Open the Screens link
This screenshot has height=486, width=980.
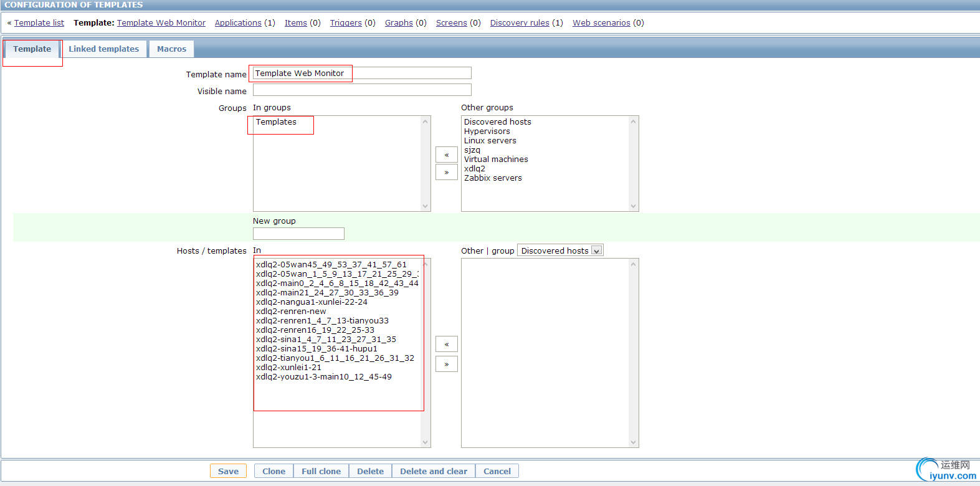click(x=452, y=22)
